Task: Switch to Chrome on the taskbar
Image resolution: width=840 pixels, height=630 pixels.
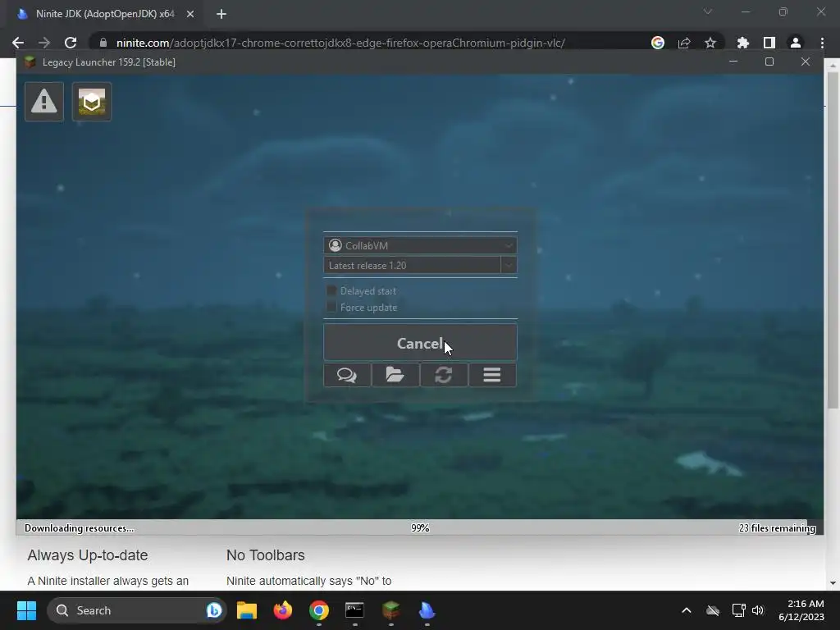Action: point(319,610)
